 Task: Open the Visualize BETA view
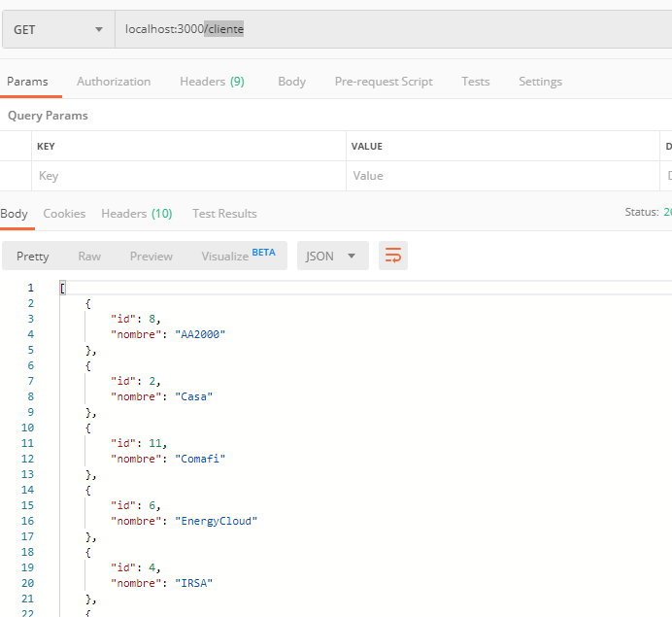coord(238,256)
